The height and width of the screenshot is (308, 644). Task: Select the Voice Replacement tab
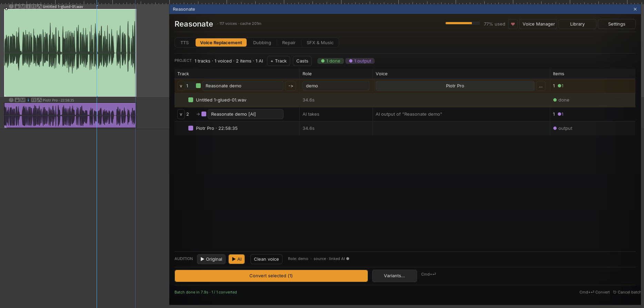click(221, 43)
